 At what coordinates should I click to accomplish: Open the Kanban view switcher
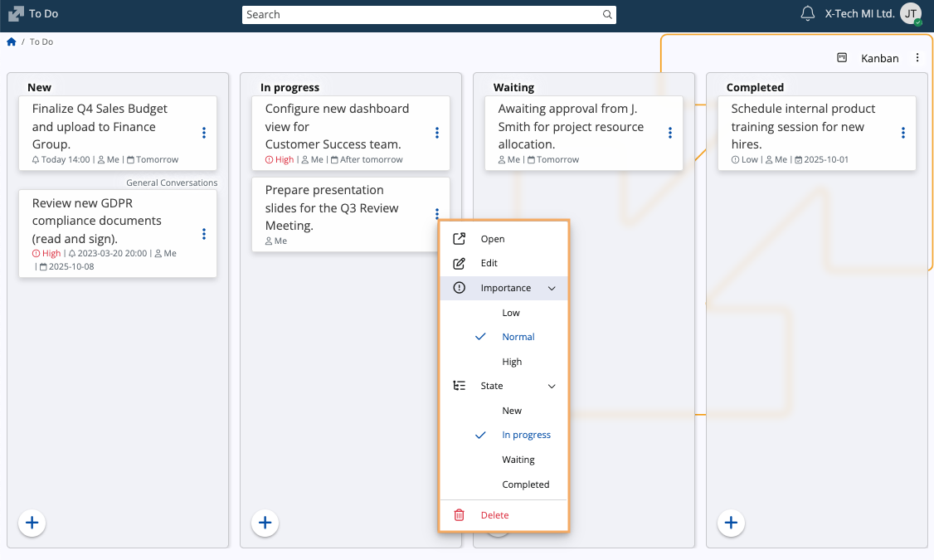pyautogui.click(x=868, y=58)
